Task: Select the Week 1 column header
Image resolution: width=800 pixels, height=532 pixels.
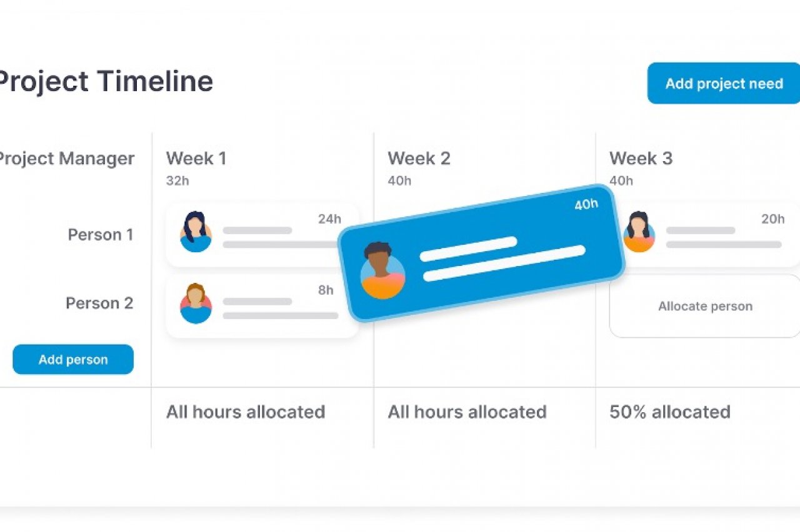Action: pos(196,159)
